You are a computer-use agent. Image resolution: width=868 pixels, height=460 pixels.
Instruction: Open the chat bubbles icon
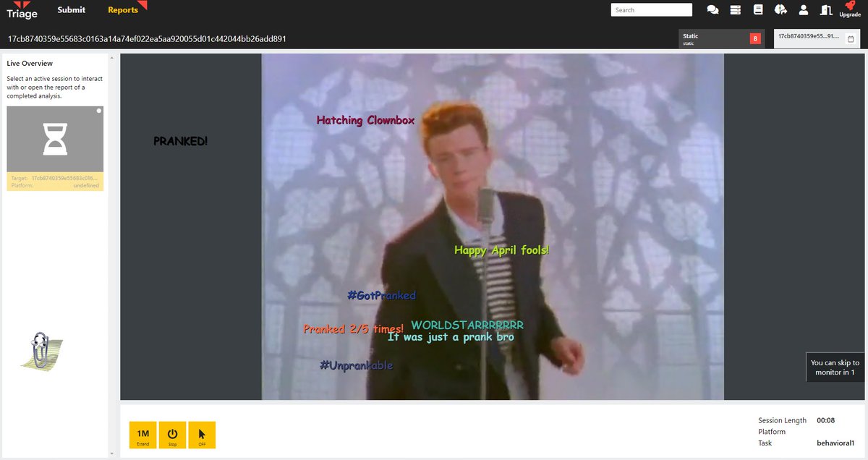(712, 10)
